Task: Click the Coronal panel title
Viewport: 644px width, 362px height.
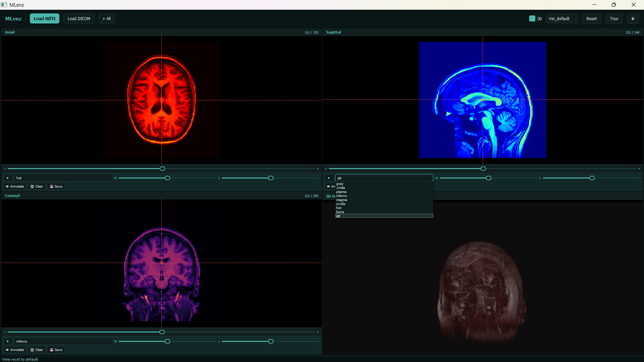Action: click(12, 196)
